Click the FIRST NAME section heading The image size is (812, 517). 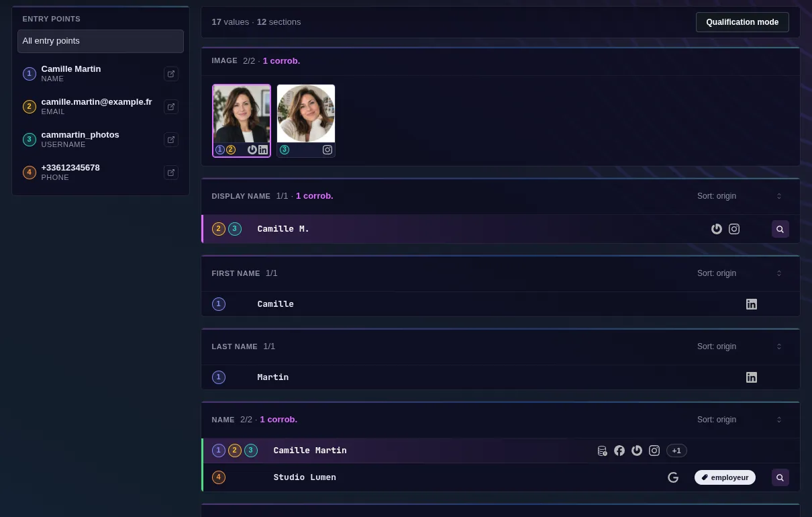click(x=236, y=273)
